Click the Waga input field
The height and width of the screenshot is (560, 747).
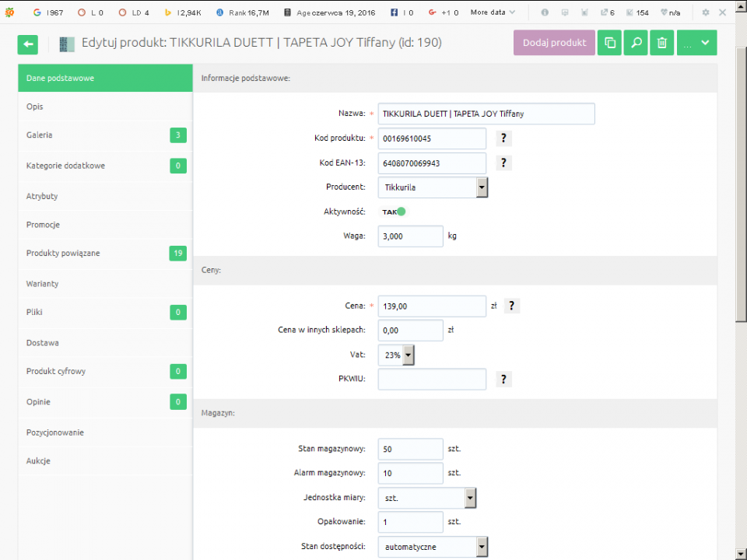click(411, 236)
